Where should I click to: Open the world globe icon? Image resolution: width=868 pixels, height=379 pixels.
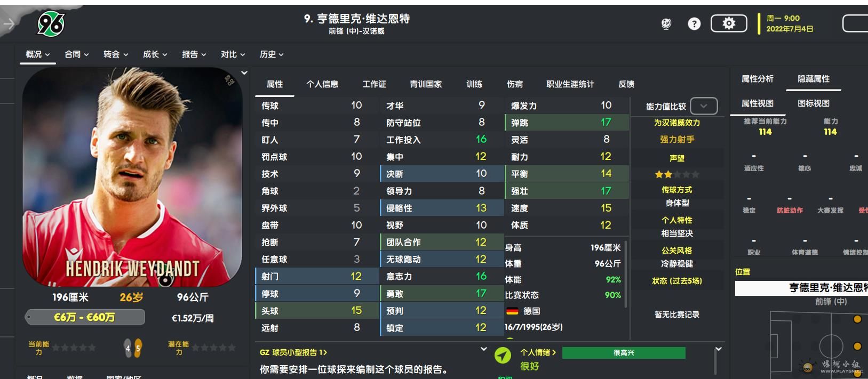click(666, 24)
